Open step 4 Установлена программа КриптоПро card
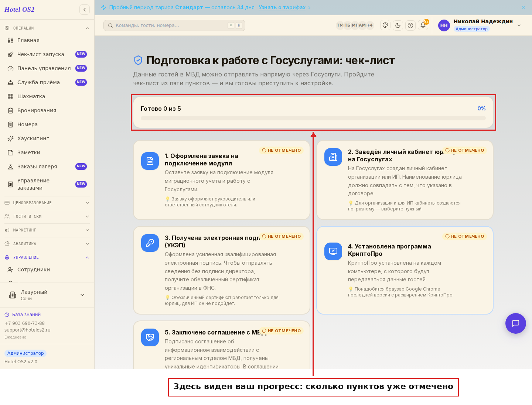The width and height of the screenshot is (532, 405). point(405,270)
